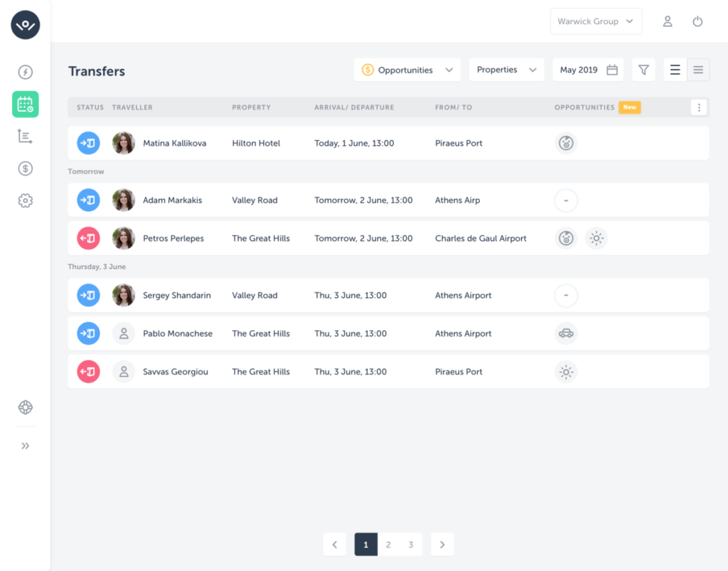Viewport: 728px width, 571px height.
Task: Select the sort hierarchy icon in sidebar
Action: coord(26,137)
